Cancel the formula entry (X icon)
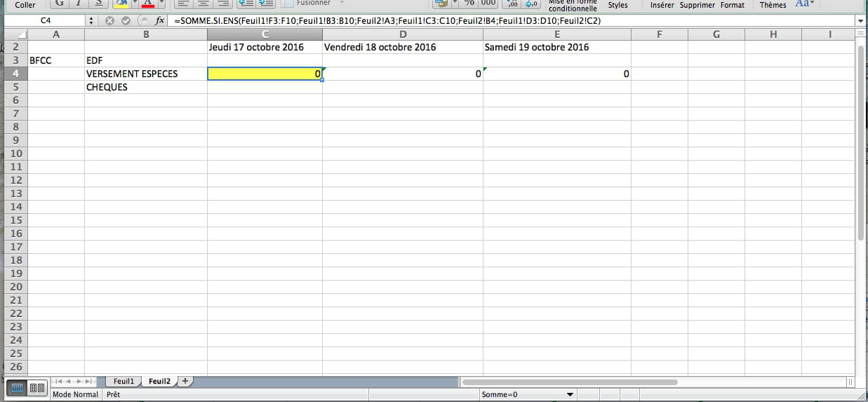 pyautogui.click(x=110, y=21)
